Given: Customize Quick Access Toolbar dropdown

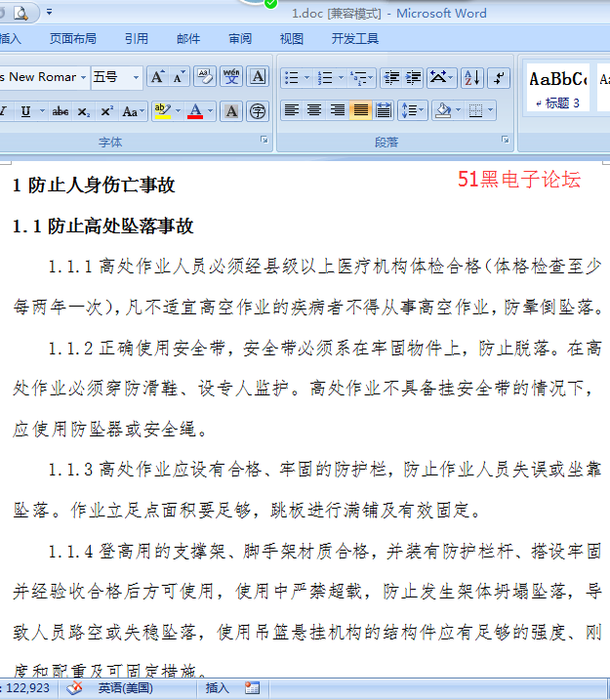Looking at the screenshot, I should 49,12.
